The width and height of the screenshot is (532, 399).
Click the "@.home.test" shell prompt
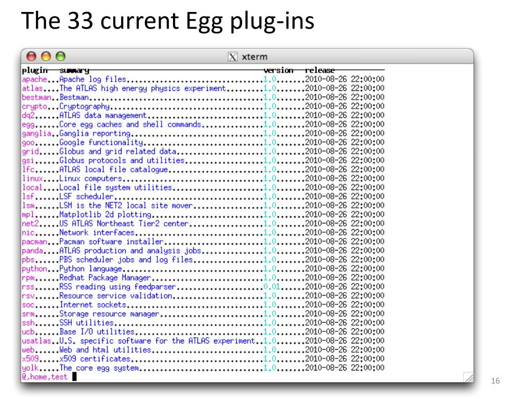pos(45,377)
